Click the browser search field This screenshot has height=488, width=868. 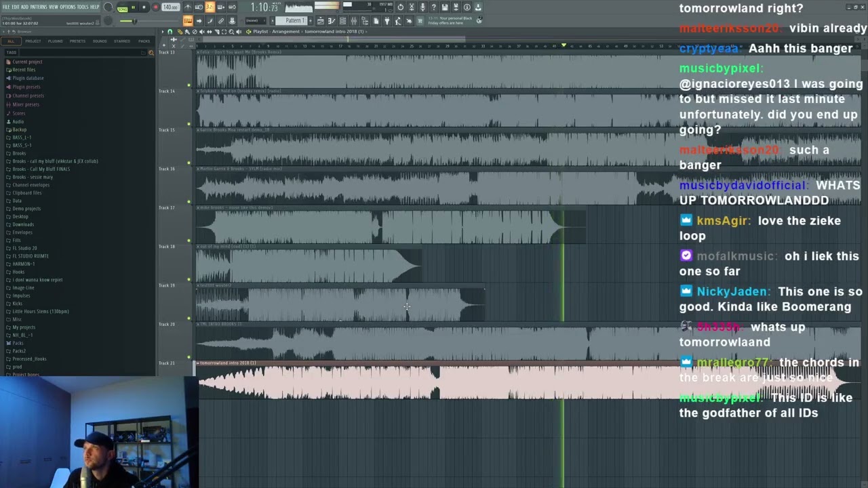pos(81,52)
